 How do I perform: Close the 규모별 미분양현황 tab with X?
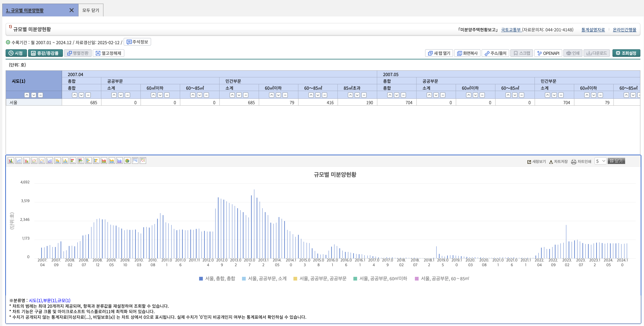(71, 10)
